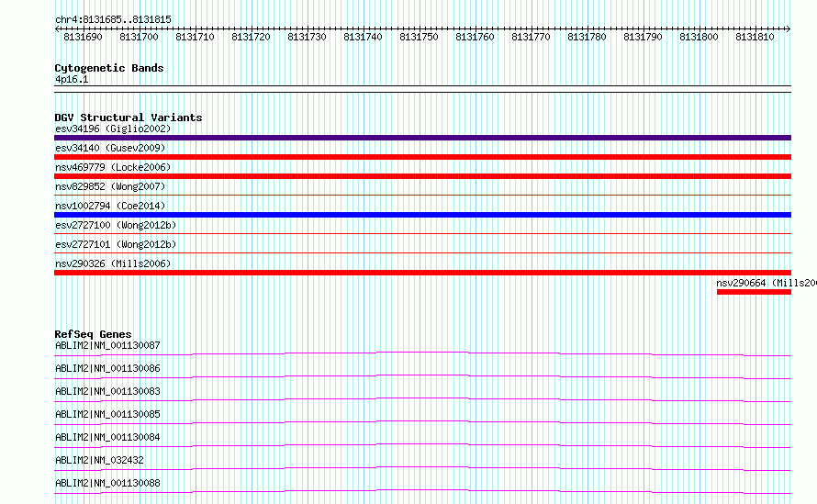
Task: Select ABLIM2|NM_032432 transcript
Action: pyautogui.click(x=99, y=460)
